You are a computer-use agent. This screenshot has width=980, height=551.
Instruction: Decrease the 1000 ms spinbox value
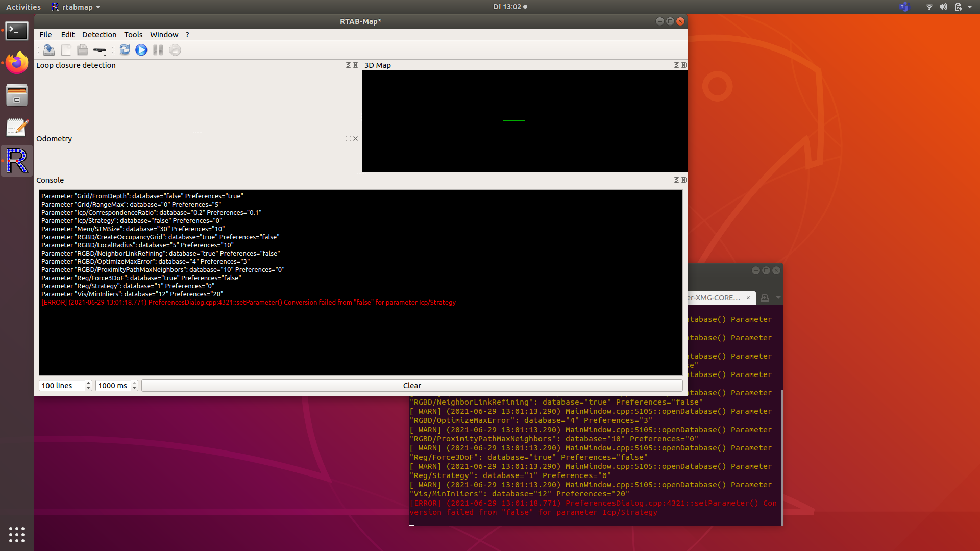(134, 388)
